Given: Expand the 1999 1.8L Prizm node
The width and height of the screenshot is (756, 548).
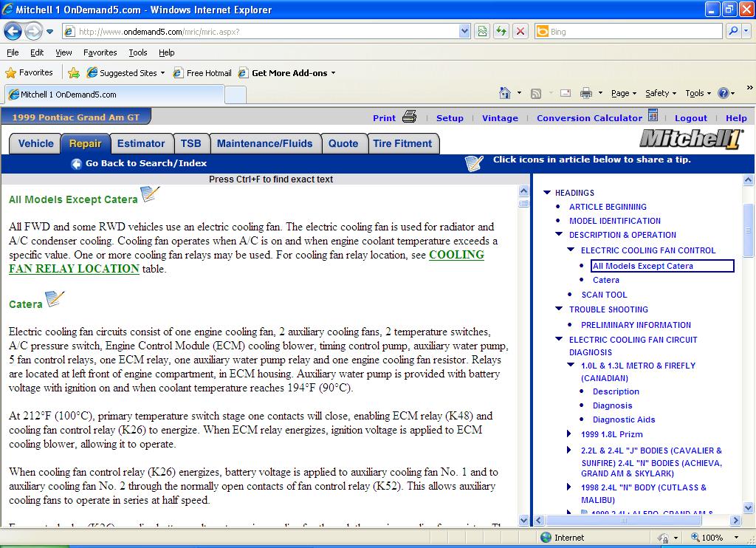Looking at the screenshot, I should (569, 434).
